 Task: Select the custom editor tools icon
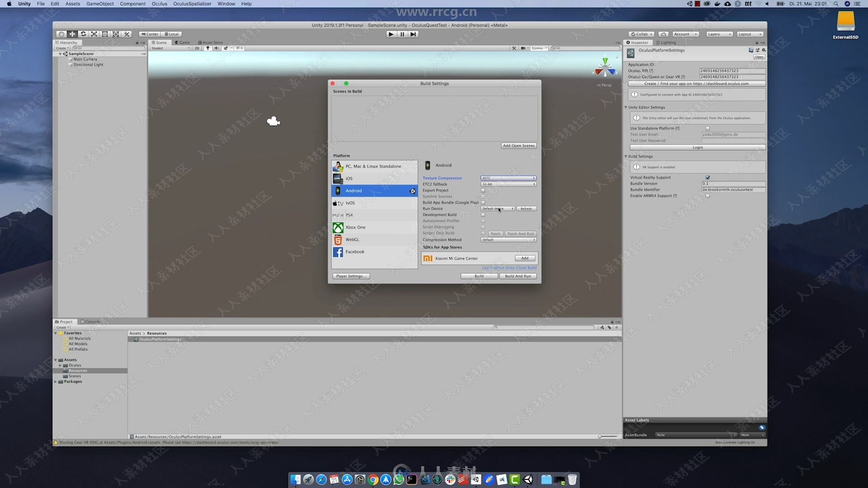click(127, 34)
